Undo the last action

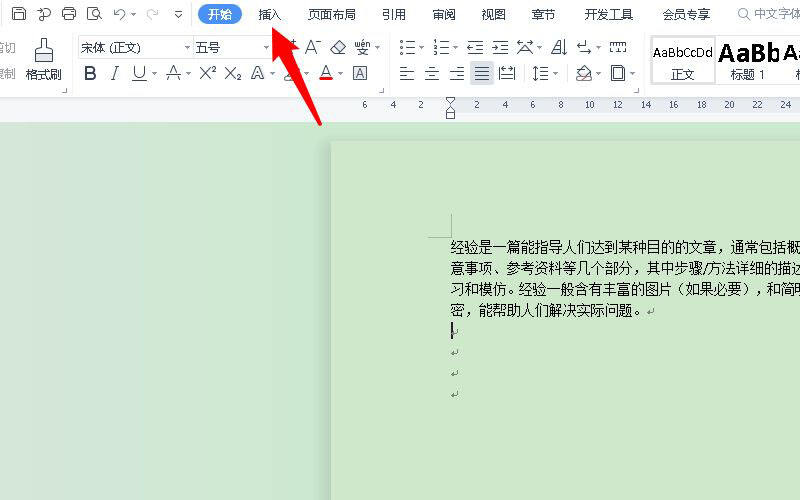119,14
